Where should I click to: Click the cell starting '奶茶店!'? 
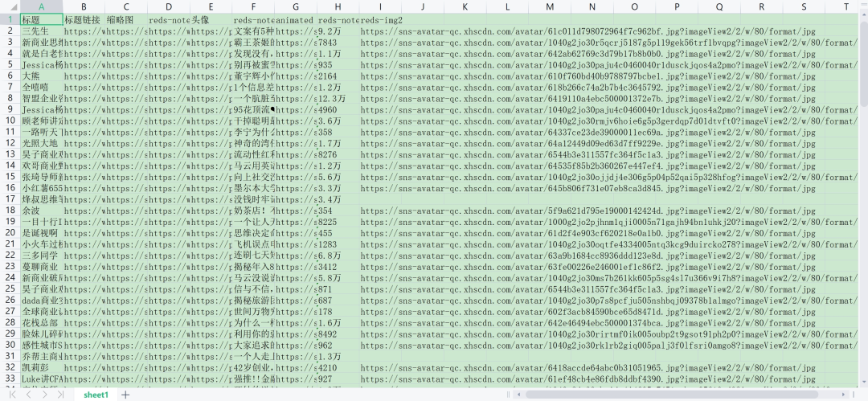tap(253, 211)
